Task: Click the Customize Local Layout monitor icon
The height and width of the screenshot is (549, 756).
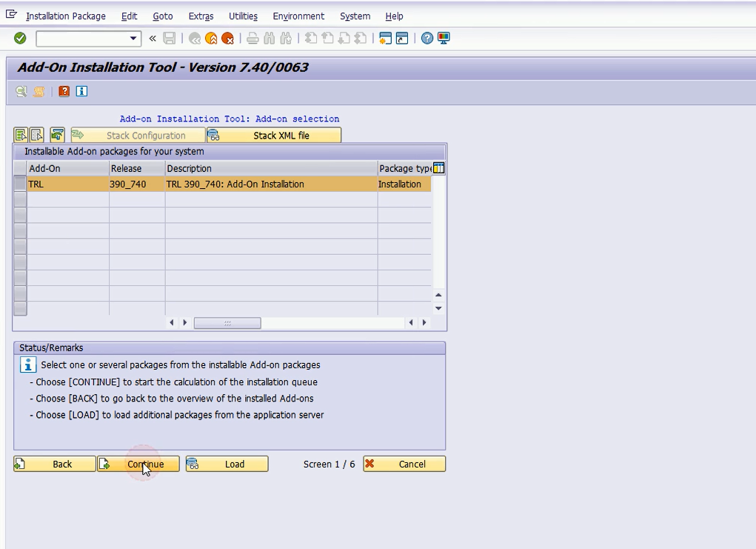Action: click(x=444, y=39)
